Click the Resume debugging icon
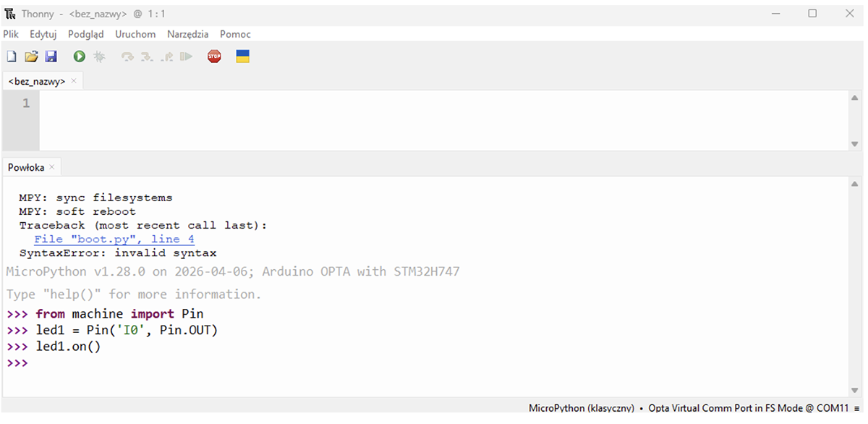Viewport: 868px width, 424px height. [x=187, y=56]
